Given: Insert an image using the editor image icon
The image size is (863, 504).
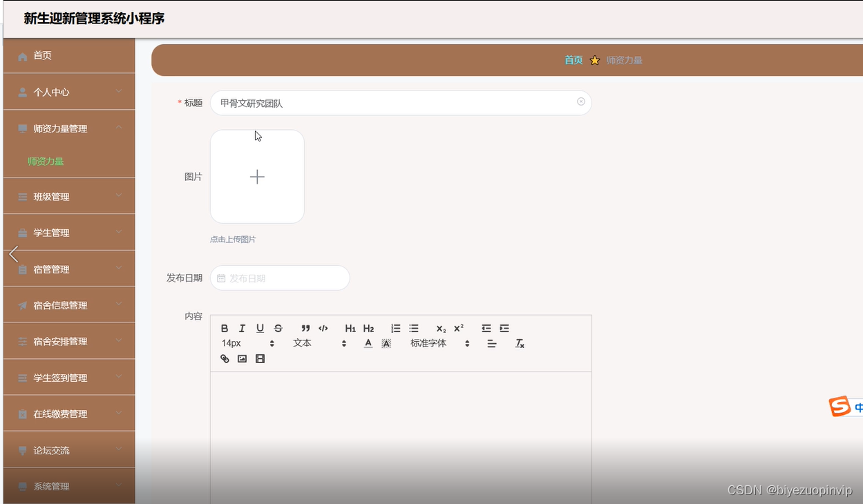Looking at the screenshot, I should [241, 358].
